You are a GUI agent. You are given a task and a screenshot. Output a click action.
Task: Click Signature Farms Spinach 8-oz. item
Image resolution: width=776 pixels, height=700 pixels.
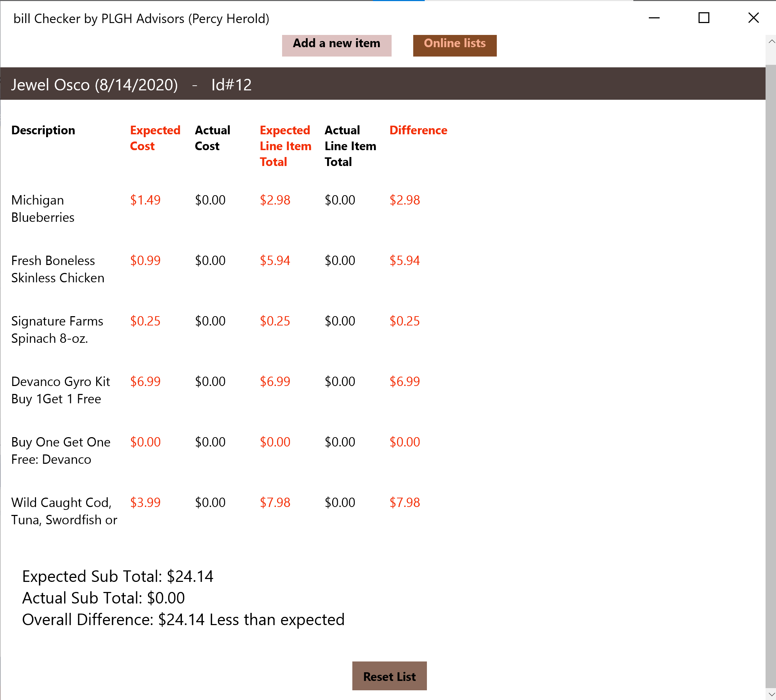[x=57, y=329]
